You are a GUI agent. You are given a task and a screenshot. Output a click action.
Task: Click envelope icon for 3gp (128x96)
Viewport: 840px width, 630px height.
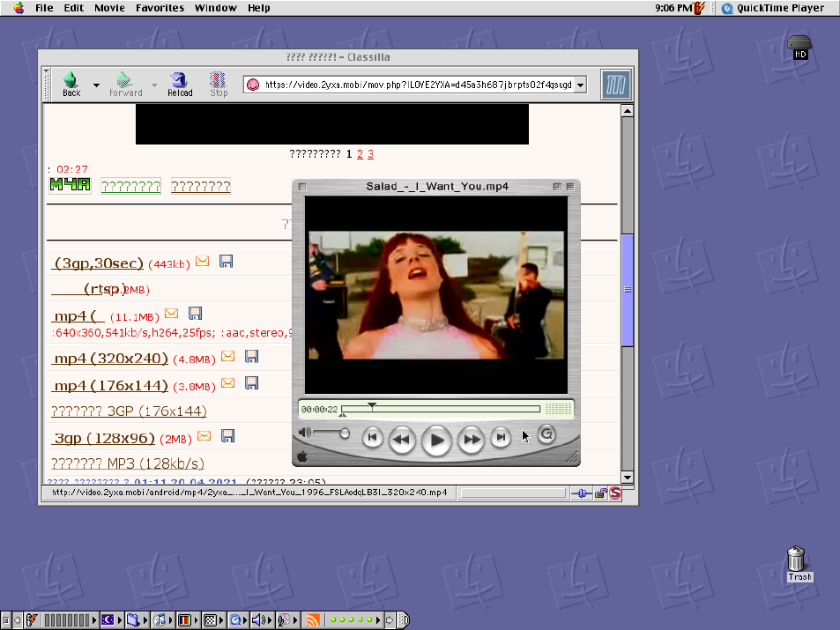[x=204, y=435]
